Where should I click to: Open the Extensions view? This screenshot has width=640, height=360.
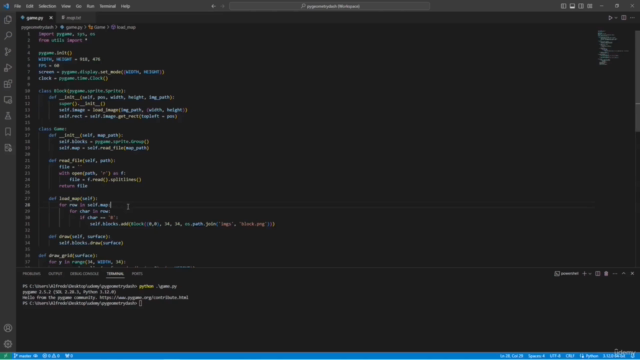[x=8, y=84]
